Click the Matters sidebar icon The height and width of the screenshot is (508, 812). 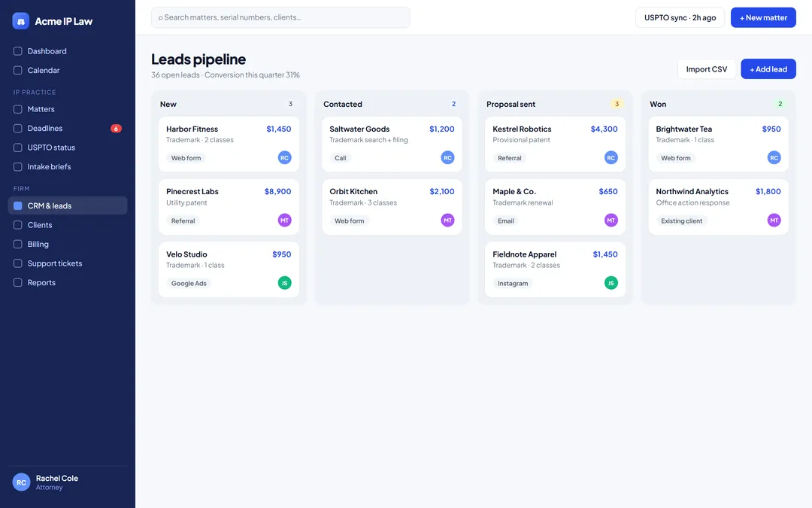[x=17, y=109]
